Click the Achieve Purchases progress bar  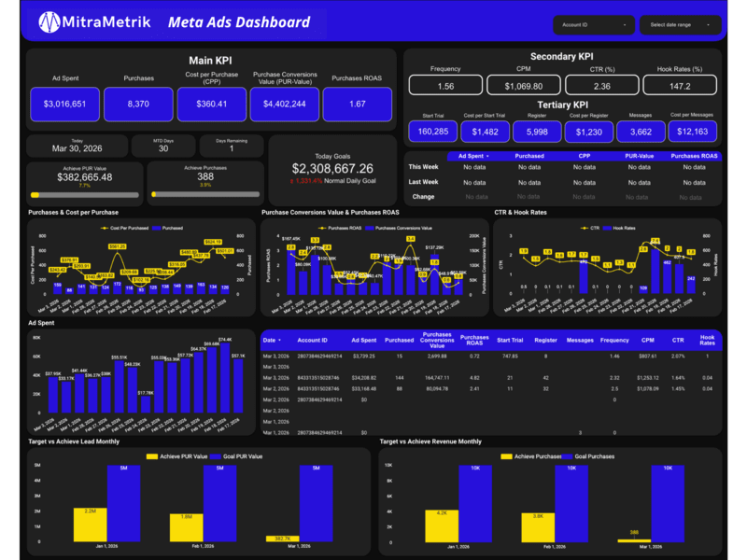click(x=204, y=196)
